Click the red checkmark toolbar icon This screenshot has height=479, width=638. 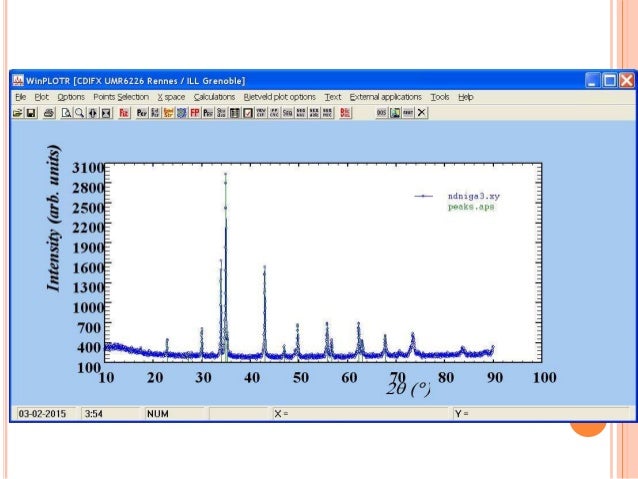coord(248,113)
